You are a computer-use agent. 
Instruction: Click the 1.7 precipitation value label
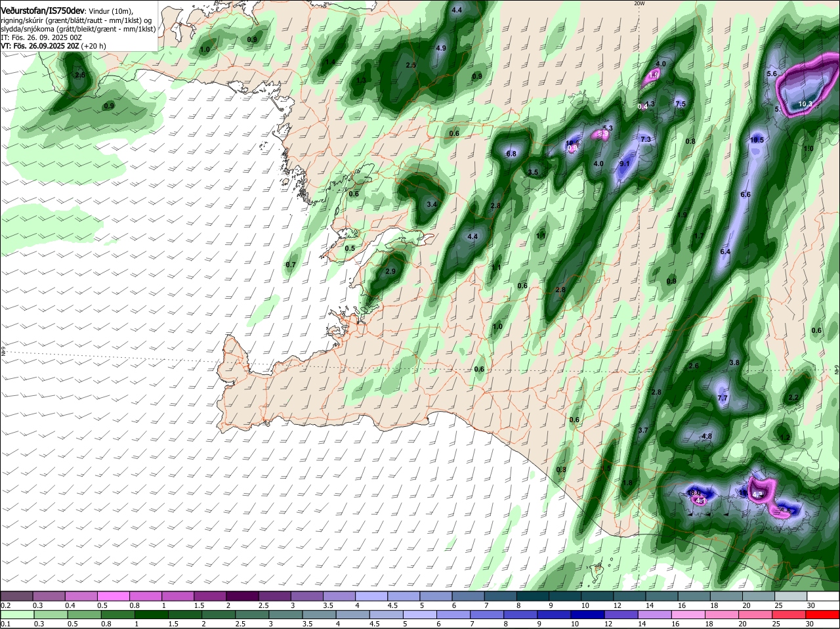(x=699, y=236)
